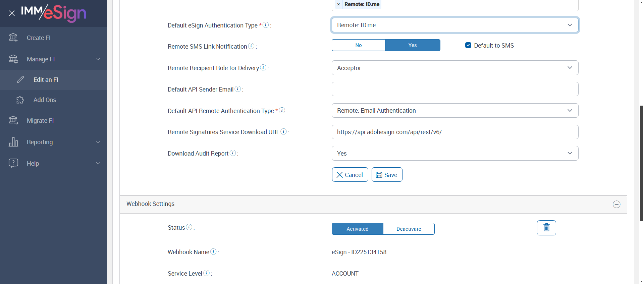Open Default eSign Authentication Type dropdown
644x284 pixels.
(454, 25)
